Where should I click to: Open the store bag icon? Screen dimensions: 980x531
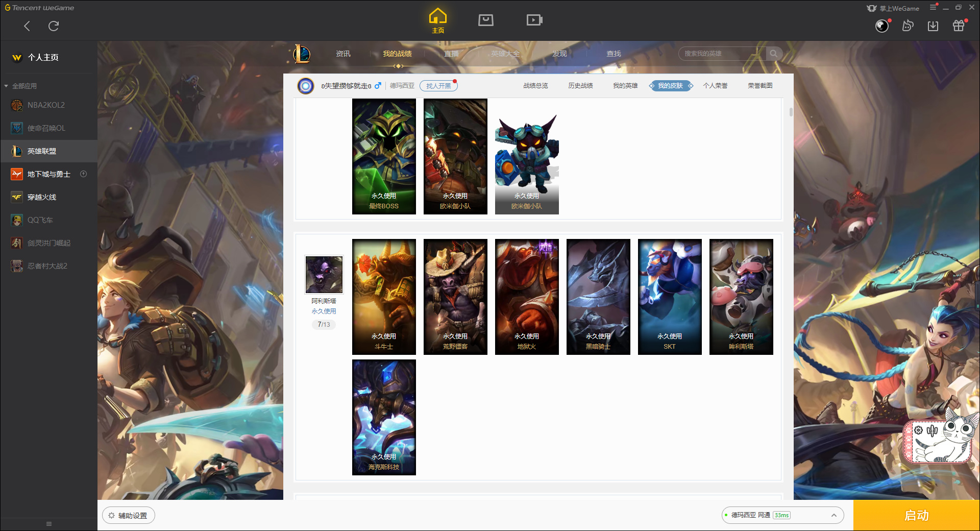pyautogui.click(x=486, y=20)
